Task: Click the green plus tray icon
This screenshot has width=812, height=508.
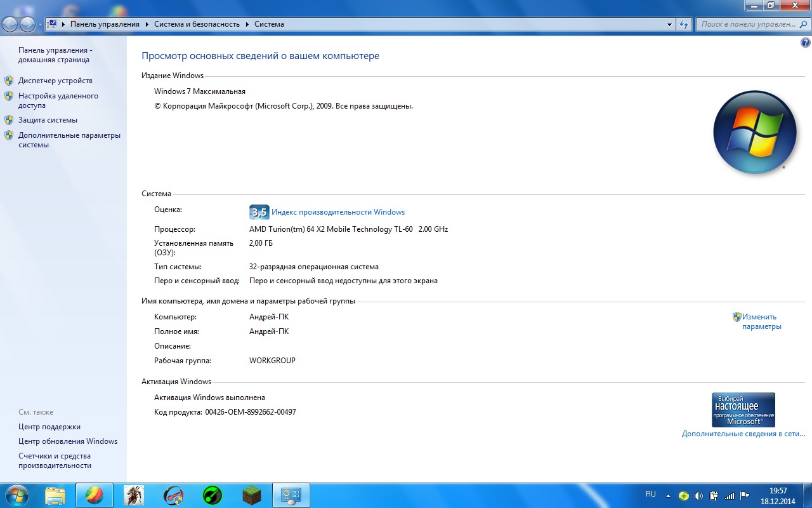Action: (683, 495)
